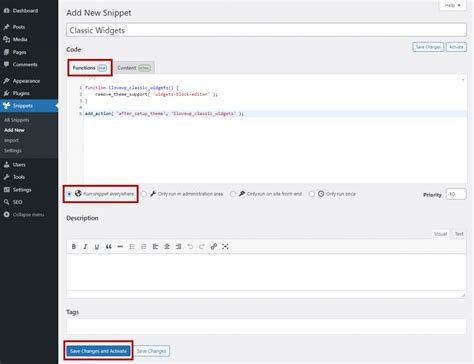Align description text right
Image resolution: width=474 pixels, height=364 pixels.
point(179,247)
